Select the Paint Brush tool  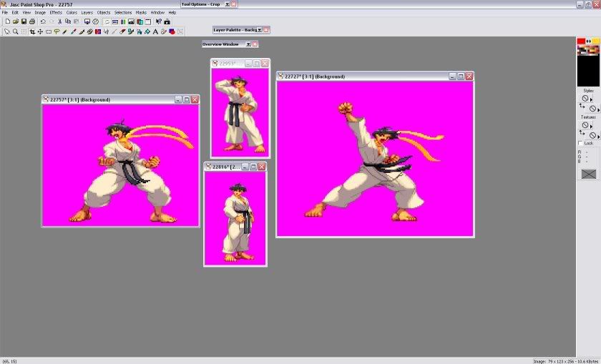click(82, 31)
